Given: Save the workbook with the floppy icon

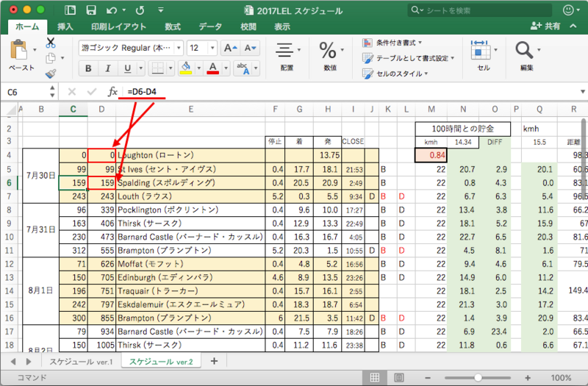Looking at the screenshot, I should 91,10.
